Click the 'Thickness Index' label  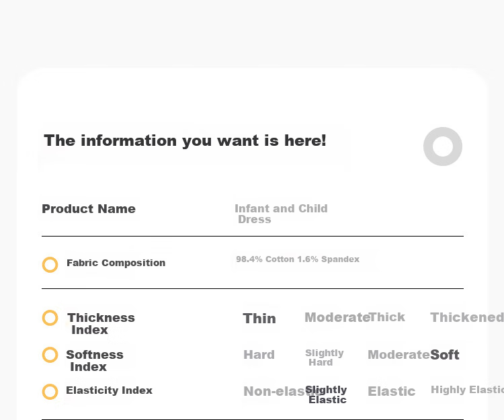tap(101, 324)
